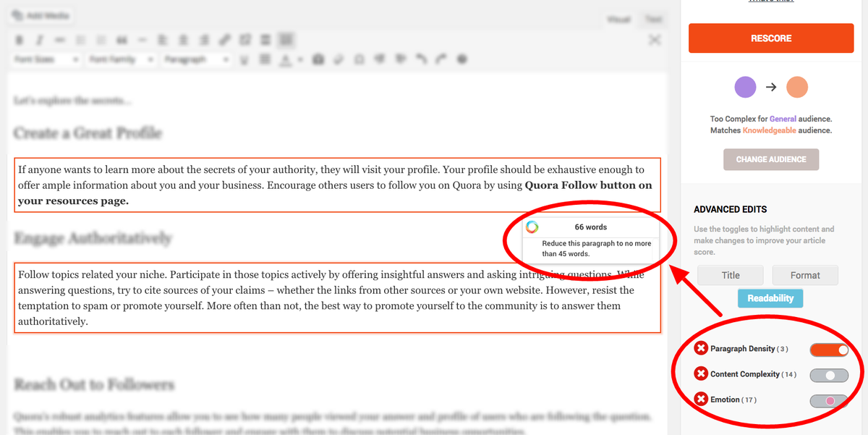868x435 pixels.
Task: Align text to center
Action: click(184, 40)
